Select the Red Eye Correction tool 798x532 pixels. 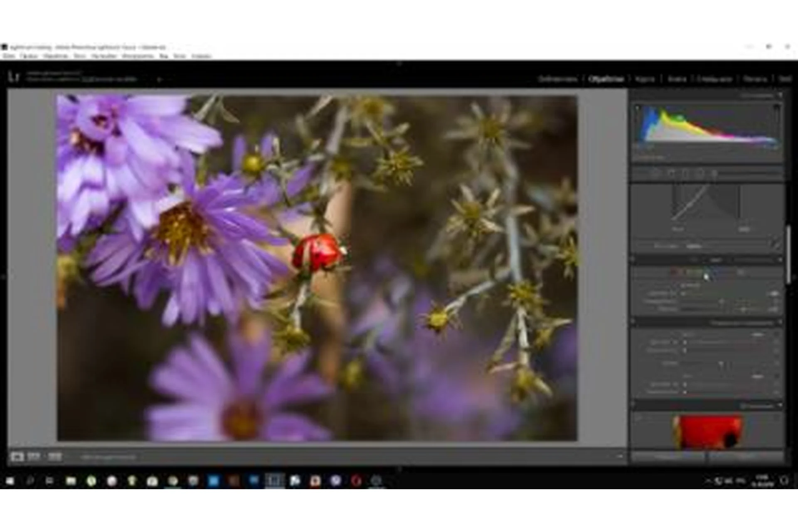(x=685, y=173)
